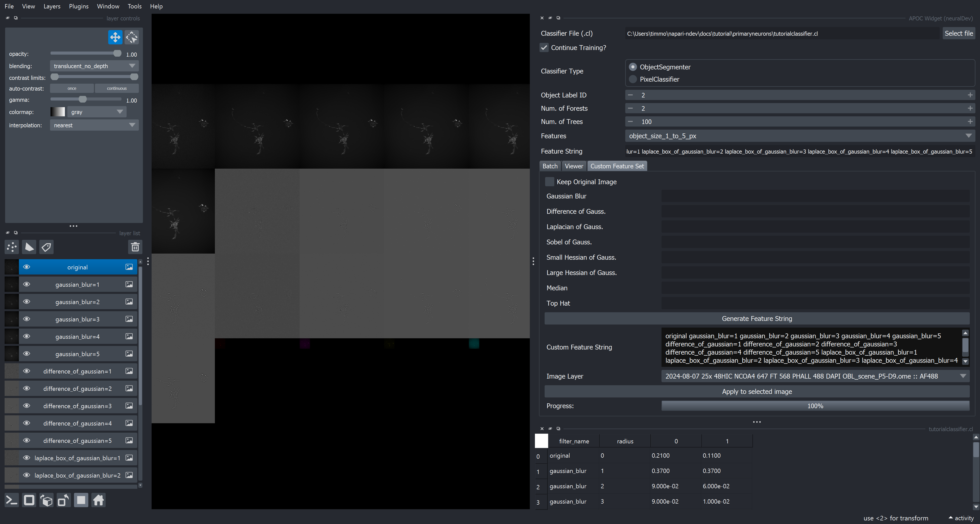The height and width of the screenshot is (524, 980).
Task: Toggle 2D/3D view with square icon
Action: point(29,500)
